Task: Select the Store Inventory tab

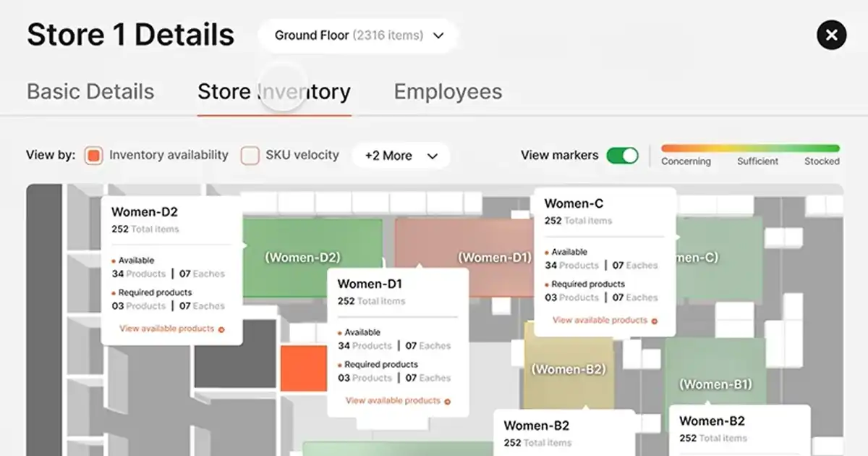Action: pyautogui.click(x=274, y=92)
